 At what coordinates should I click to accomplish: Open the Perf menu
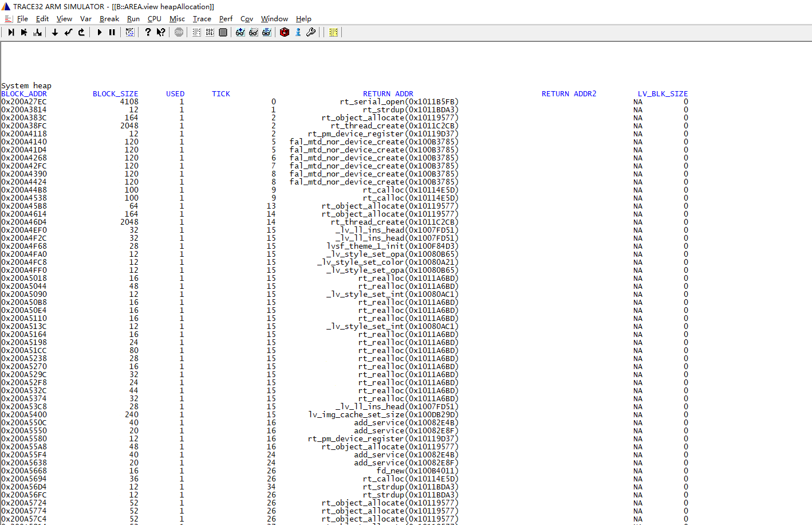click(x=226, y=19)
